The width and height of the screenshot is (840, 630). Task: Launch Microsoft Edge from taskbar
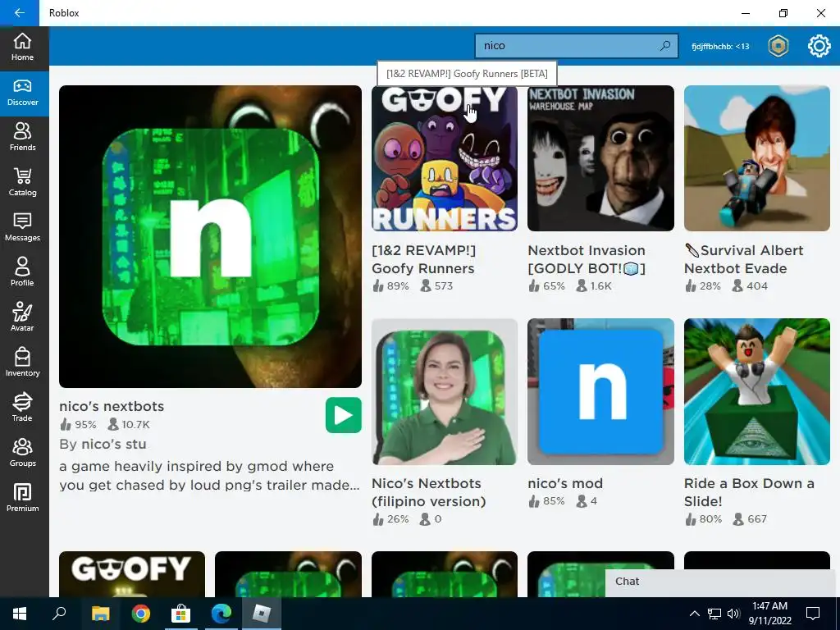(x=221, y=614)
